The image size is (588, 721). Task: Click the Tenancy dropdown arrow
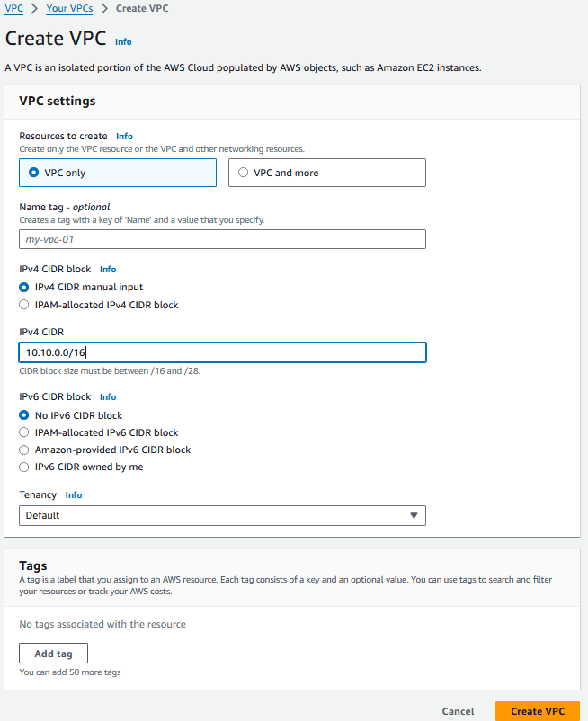pos(414,515)
